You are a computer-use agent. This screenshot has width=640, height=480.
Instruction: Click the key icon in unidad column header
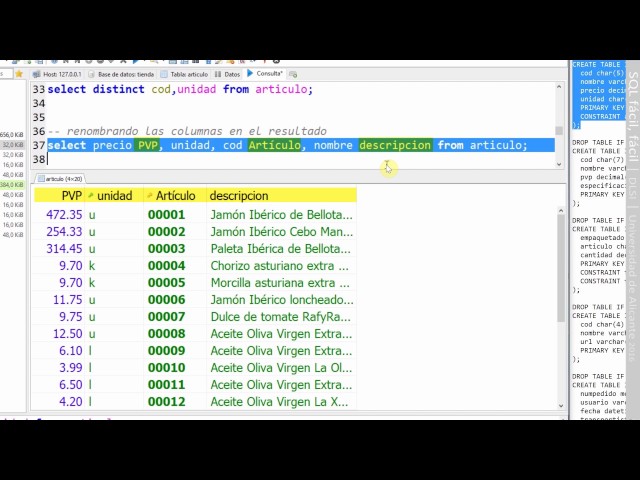(x=92, y=196)
